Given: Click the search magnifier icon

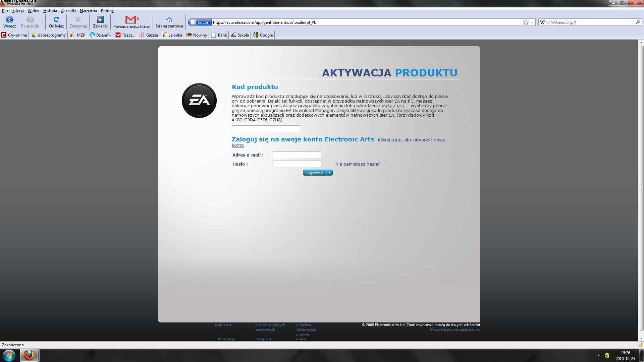Looking at the screenshot, I should pyautogui.click(x=638, y=22).
